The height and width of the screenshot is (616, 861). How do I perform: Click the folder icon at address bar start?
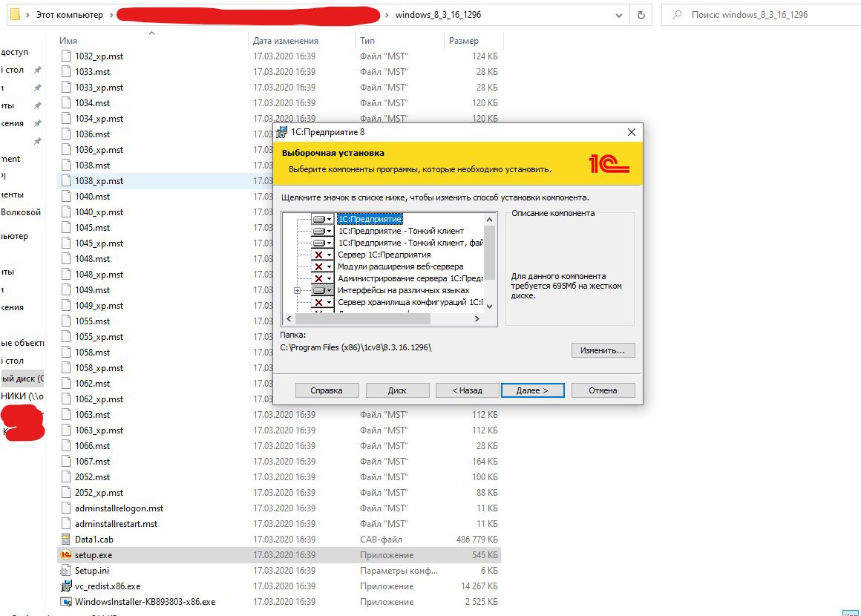point(16,14)
